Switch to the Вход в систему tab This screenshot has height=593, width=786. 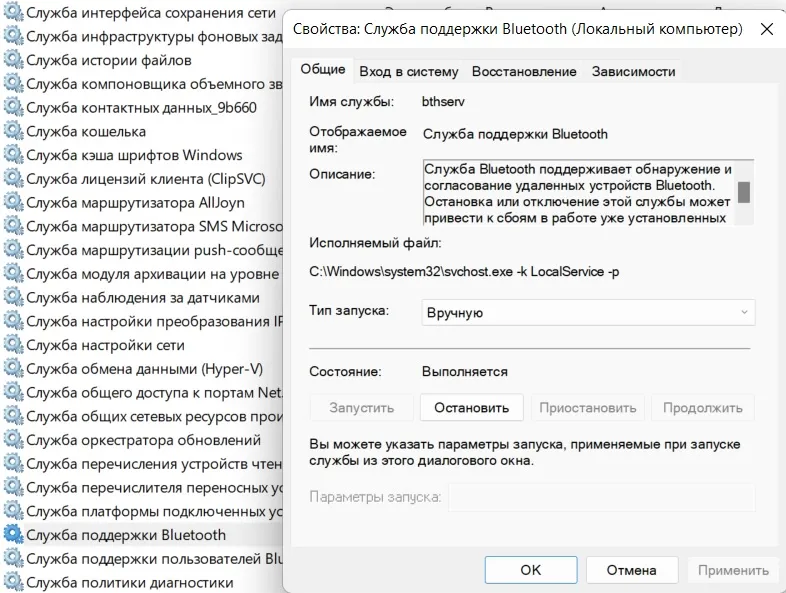coord(409,72)
